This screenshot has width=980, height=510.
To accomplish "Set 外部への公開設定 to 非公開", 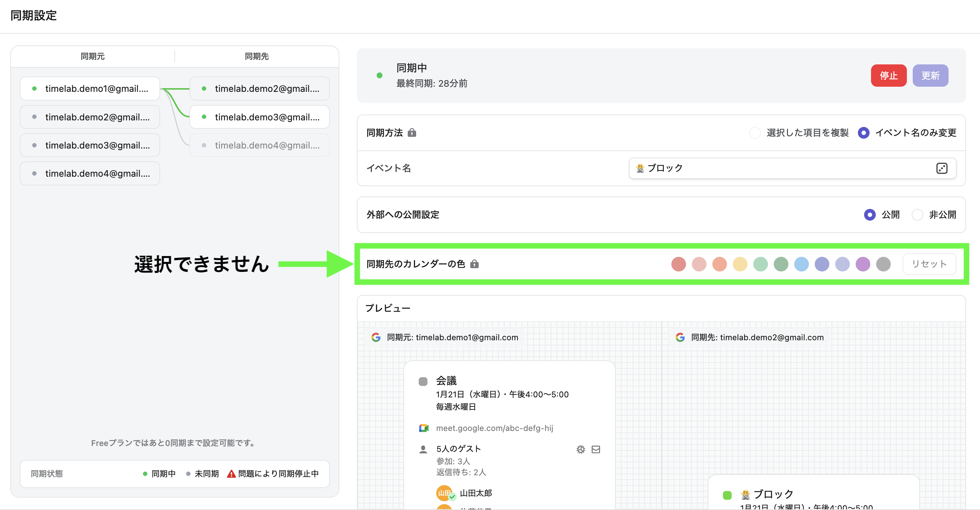I will pos(917,215).
